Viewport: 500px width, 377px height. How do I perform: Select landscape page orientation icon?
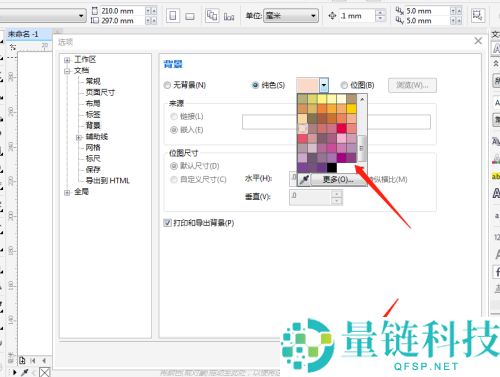click(190, 16)
